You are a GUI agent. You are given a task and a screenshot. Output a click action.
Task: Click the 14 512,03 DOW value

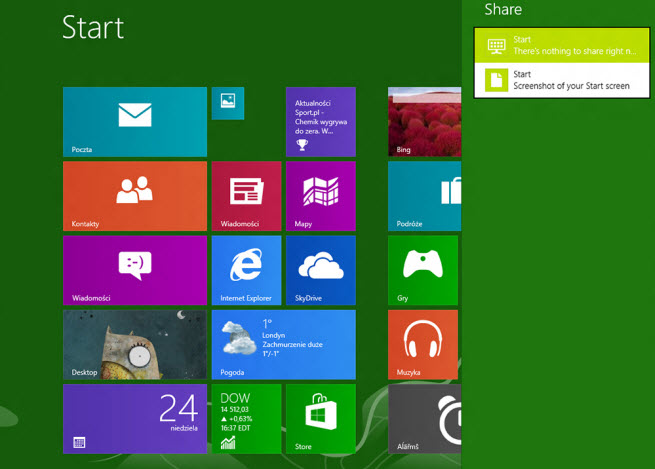click(x=234, y=410)
